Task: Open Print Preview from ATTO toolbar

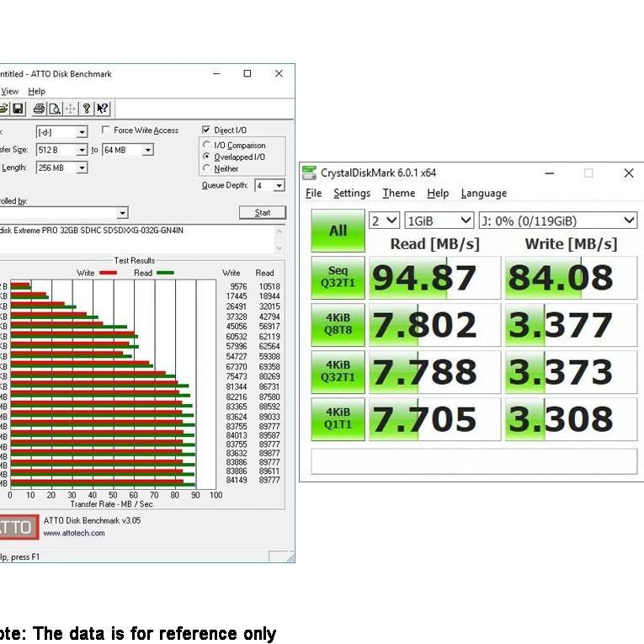Action: pyautogui.click(x=55, y=109)
